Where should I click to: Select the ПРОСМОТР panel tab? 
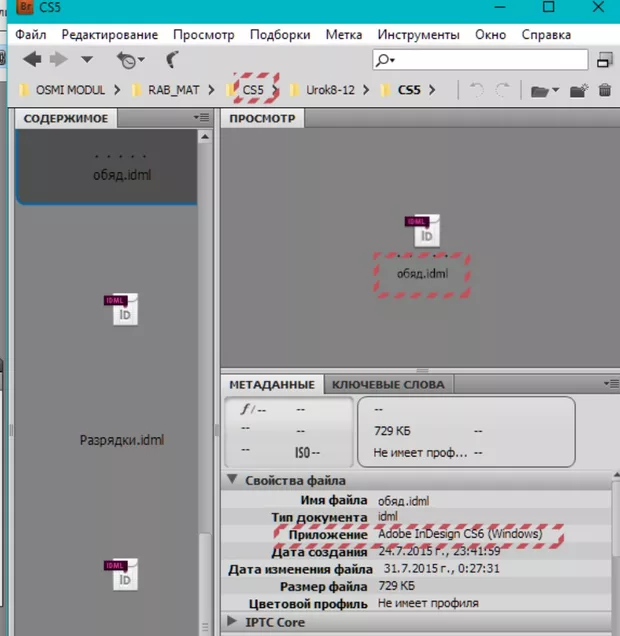click(262, 118)
